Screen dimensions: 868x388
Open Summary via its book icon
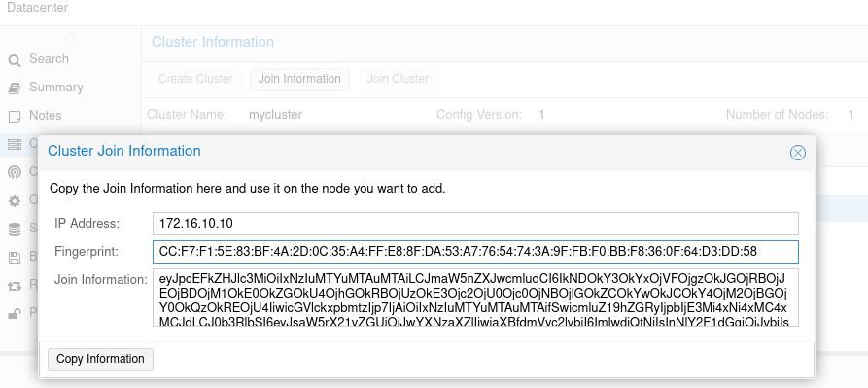coord(15,88)
